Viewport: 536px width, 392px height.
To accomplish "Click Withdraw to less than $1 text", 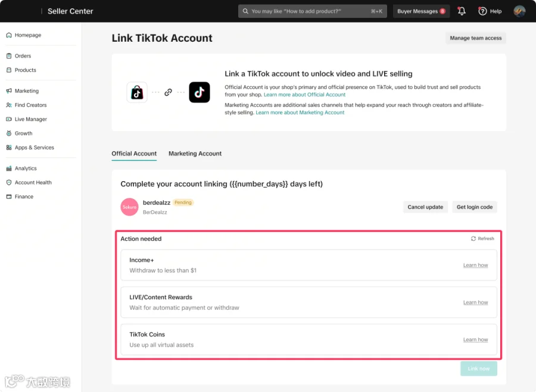I will tap(163, 270).
